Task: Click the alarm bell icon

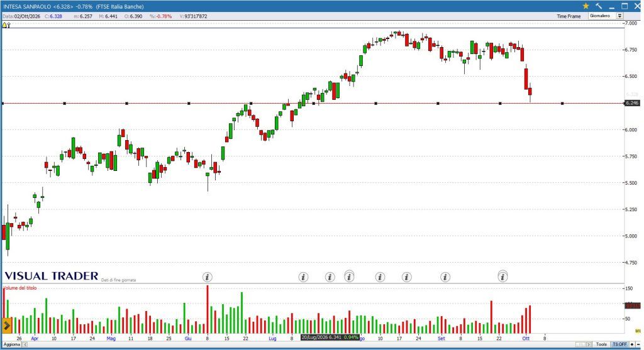Action: pyautogui.click(x=4, y=25)
